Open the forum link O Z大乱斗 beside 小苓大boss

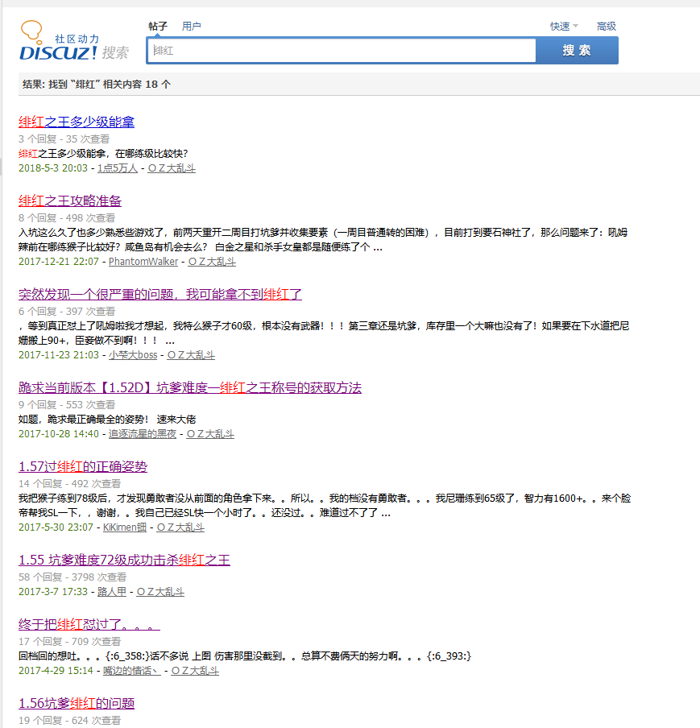pyautogui.click(x=191, y=355)
